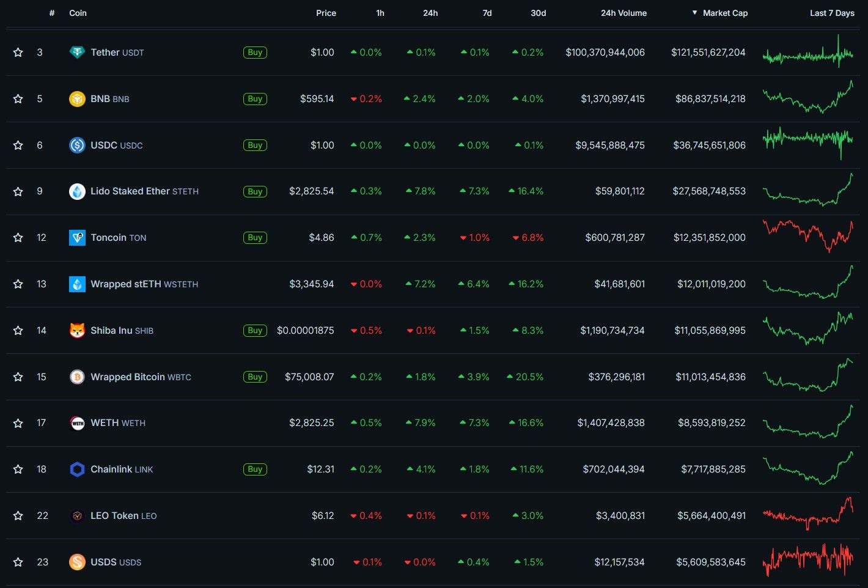Image resolution: width=868 pixels, height=588 pixels.
Task: Click the Lido Staked Ether logo icon
Action: click(77, 191)
